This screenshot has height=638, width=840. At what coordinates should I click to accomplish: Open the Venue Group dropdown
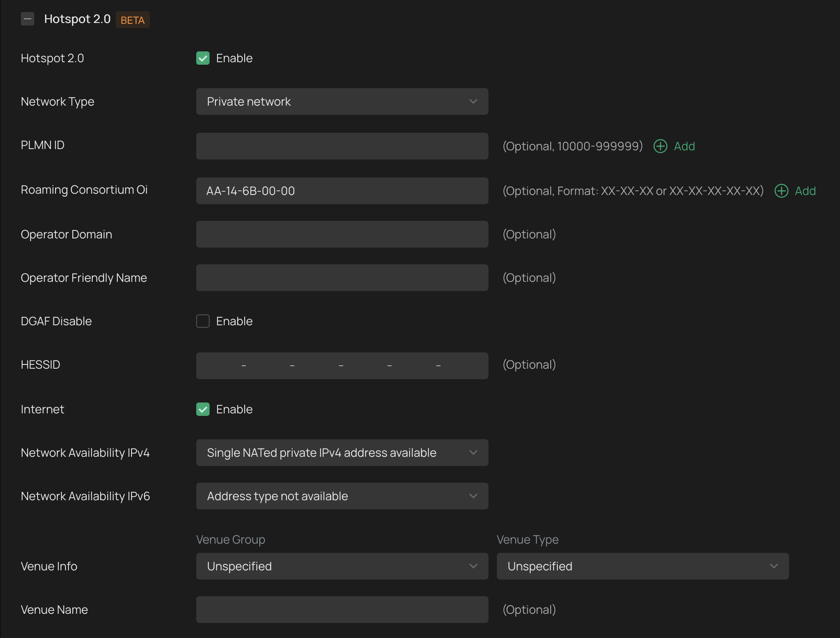(342, 566)
